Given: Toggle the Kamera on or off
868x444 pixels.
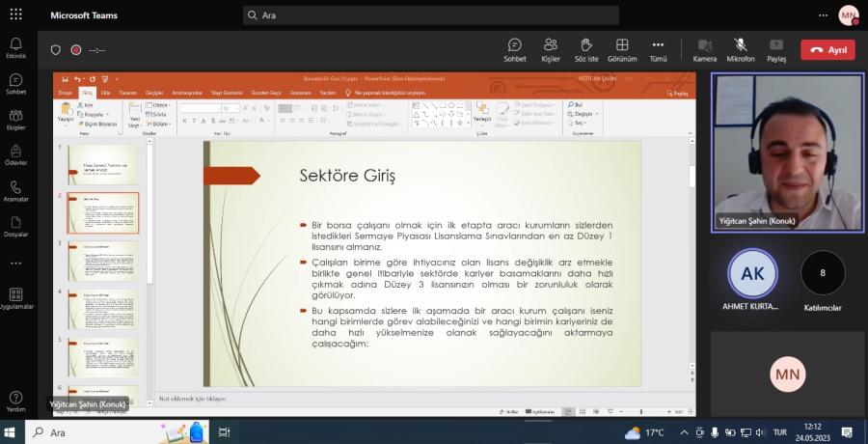Looking at the screenshot, I should point(705,49).
